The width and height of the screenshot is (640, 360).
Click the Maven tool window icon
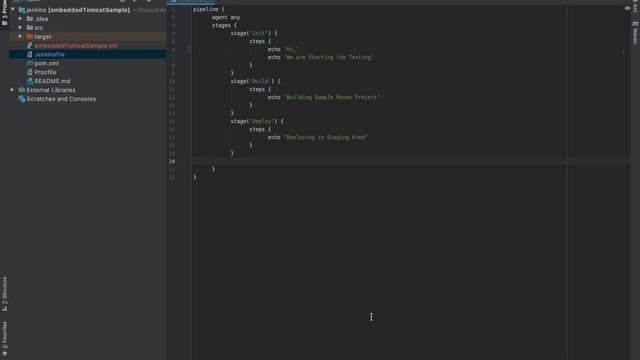coord(635,24)
